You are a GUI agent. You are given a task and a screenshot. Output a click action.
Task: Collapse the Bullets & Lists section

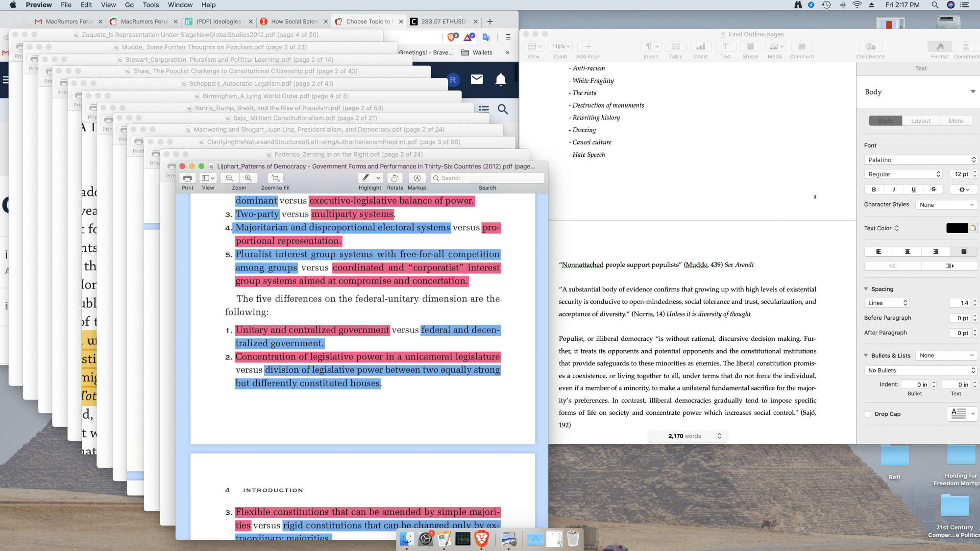pos(866,356)
